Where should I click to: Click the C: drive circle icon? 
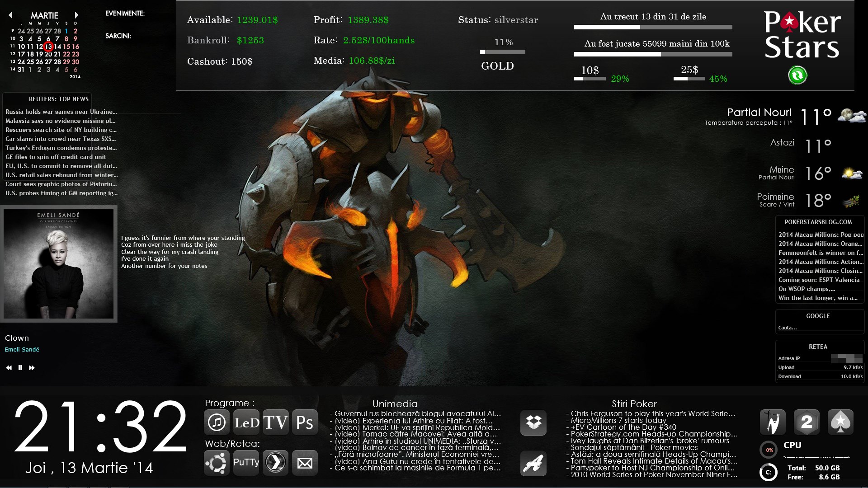(x=769, y=473)
